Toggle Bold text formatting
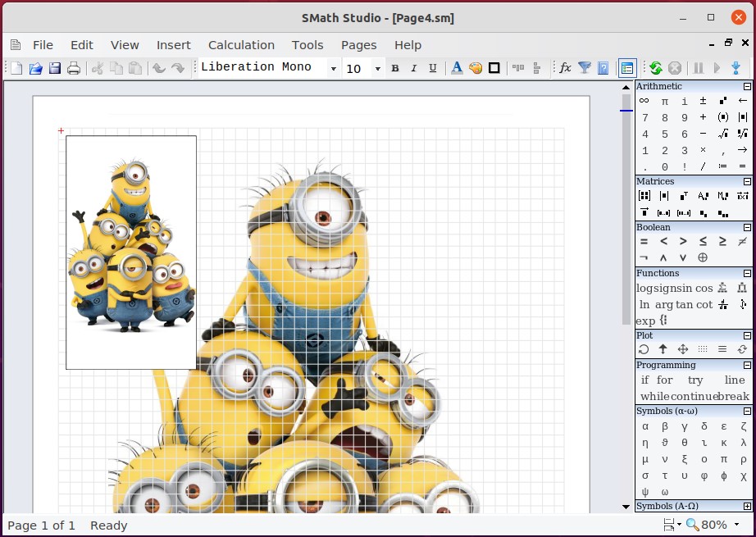Viewport: 756px width, 537px height. [394, 68]
